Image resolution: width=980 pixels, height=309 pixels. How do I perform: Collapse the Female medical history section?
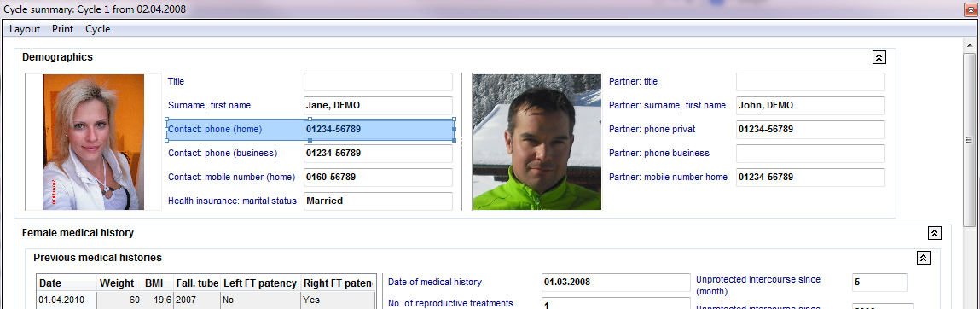(x=934, y=233)
